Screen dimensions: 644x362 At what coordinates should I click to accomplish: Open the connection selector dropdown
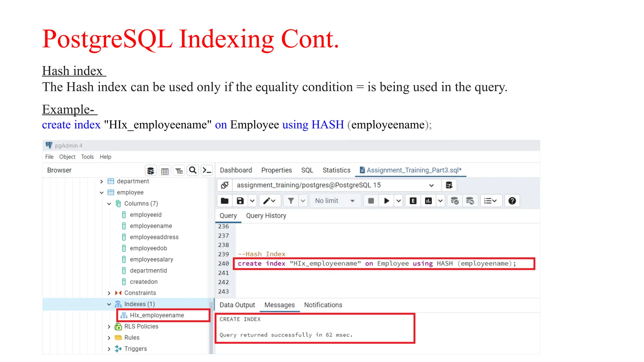click(336, 185)
